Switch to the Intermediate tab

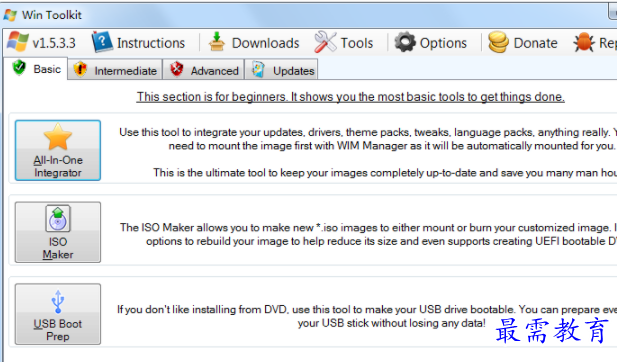[x=115, y=70]
